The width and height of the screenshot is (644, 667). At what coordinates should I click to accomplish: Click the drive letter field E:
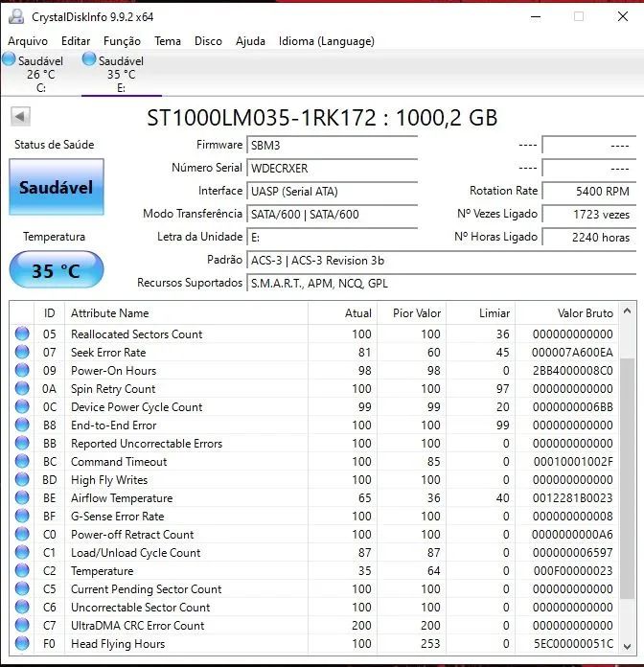[332, 237]
